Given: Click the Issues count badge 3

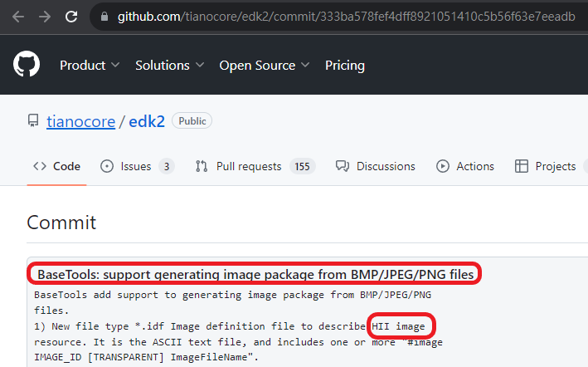Looking at the screenshot, I should (167, 166).
